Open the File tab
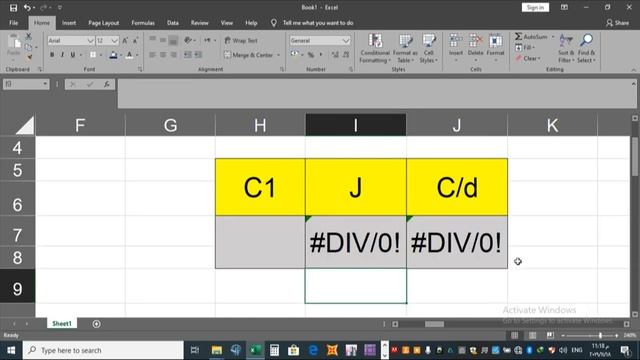640x360 pixels. click(13, 23)
